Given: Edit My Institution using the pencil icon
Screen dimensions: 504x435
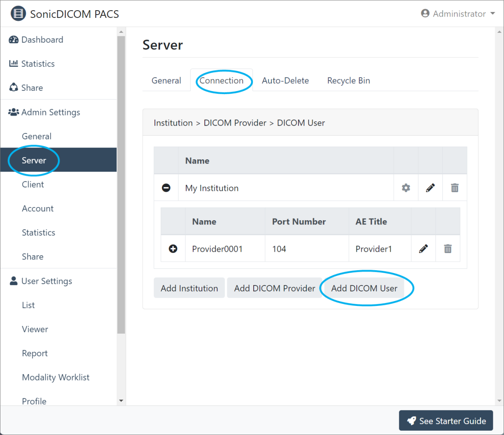Looking at the screenshot, I should point(430,187).
